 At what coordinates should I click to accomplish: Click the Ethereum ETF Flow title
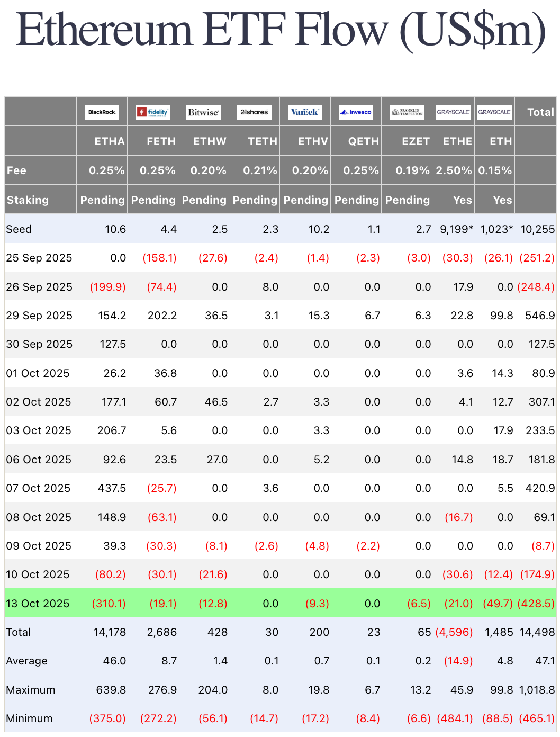pos(281,30)
